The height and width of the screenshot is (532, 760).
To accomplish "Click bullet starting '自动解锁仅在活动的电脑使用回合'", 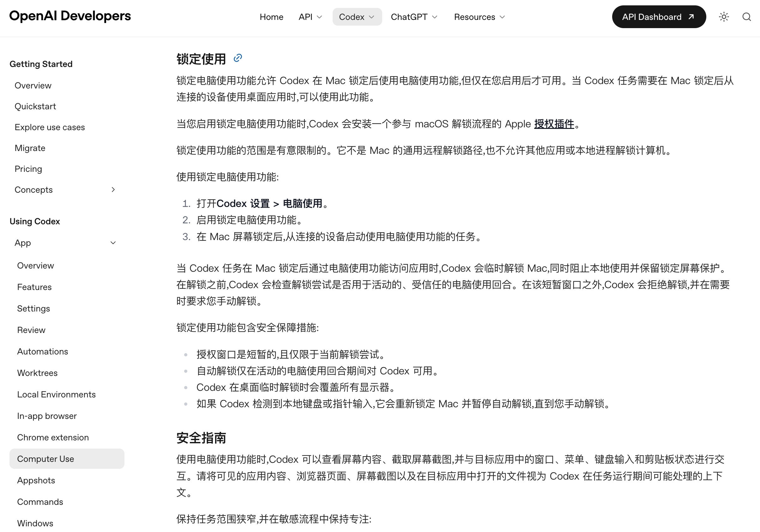I will pyautogui.click(x=318, y=371).
